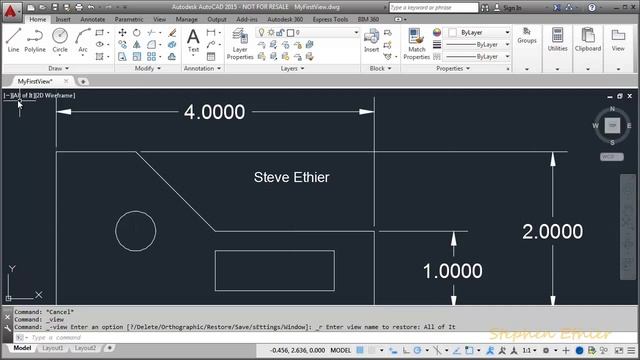Expand the Properties panel
Image resolution: width=640 pixels, height=360 pixels.
[453, 69]
